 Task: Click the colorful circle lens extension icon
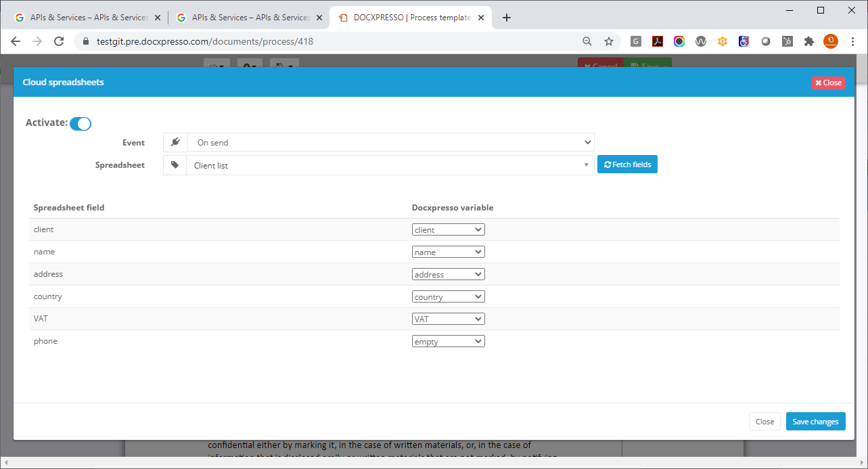point(679,41)
